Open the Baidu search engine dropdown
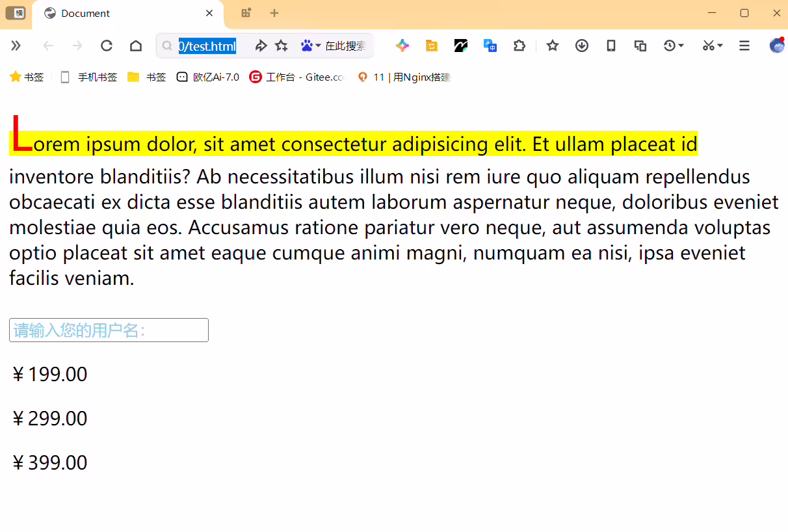The image size is (788, 532). pyautogui.click(x=311, y=46)
